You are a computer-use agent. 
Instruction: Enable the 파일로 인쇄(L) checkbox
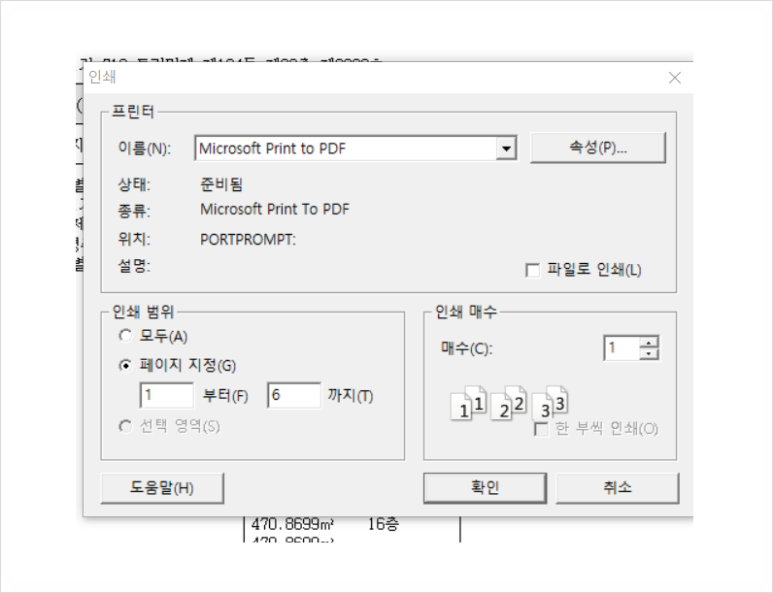coord(532,270)
